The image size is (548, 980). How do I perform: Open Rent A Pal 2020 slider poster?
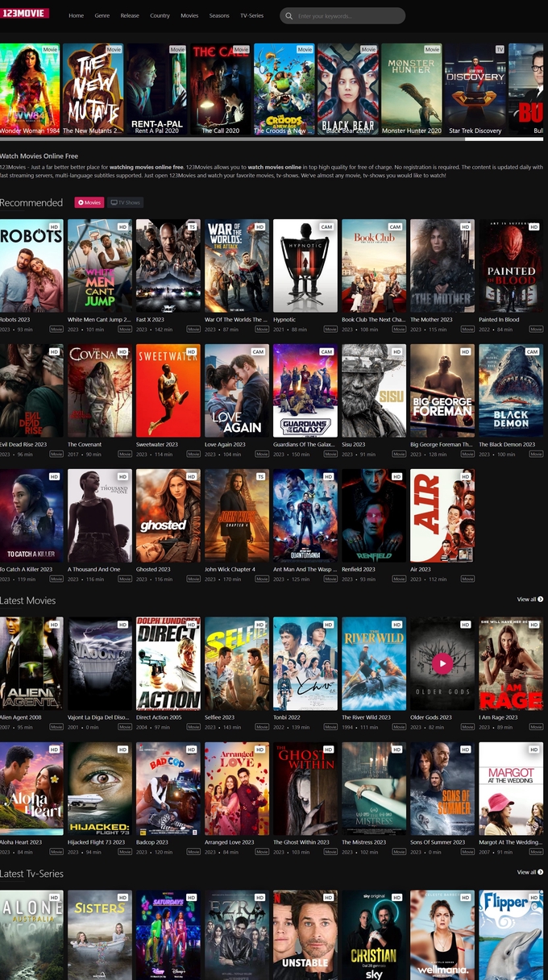(x=157, y=89)
